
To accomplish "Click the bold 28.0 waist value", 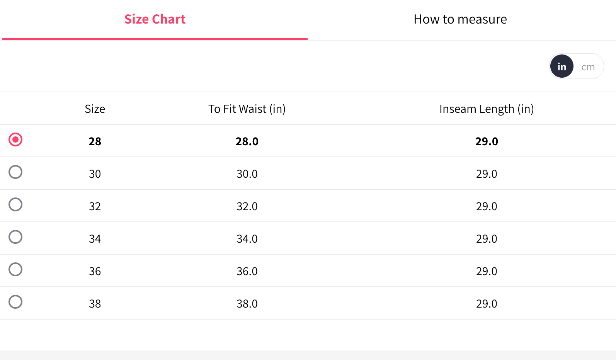I will pyautogui.click(x=247, y=141).
